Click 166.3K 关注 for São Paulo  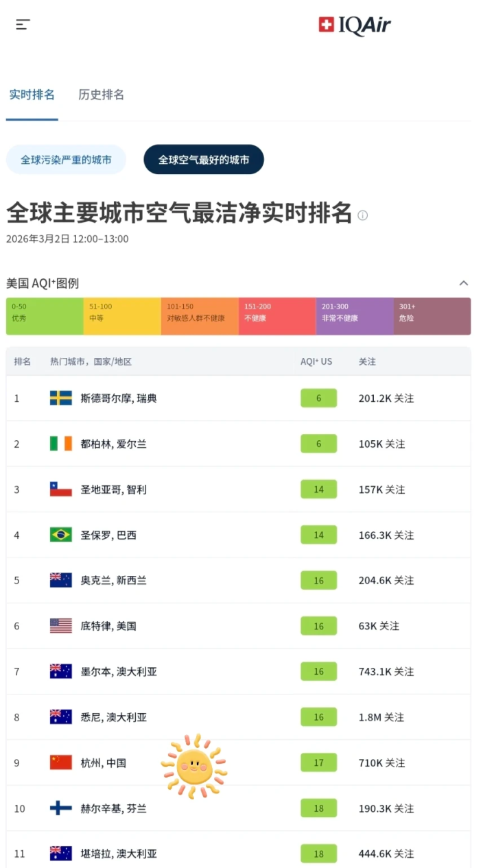[x=386, y=535]
